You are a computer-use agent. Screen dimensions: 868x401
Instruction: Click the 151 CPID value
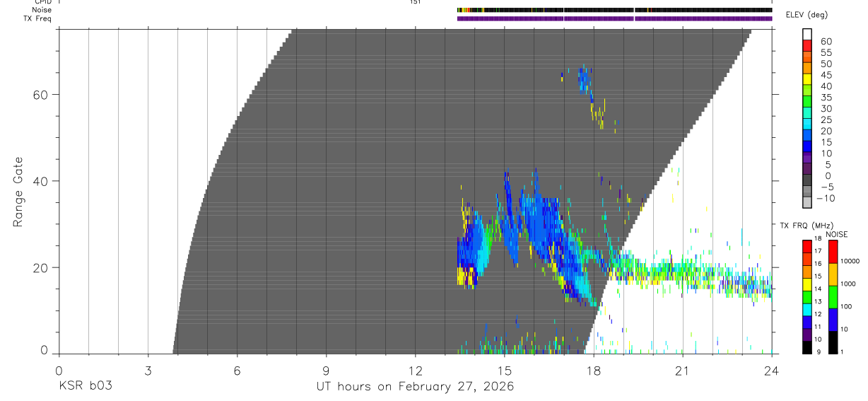(415, 2)
